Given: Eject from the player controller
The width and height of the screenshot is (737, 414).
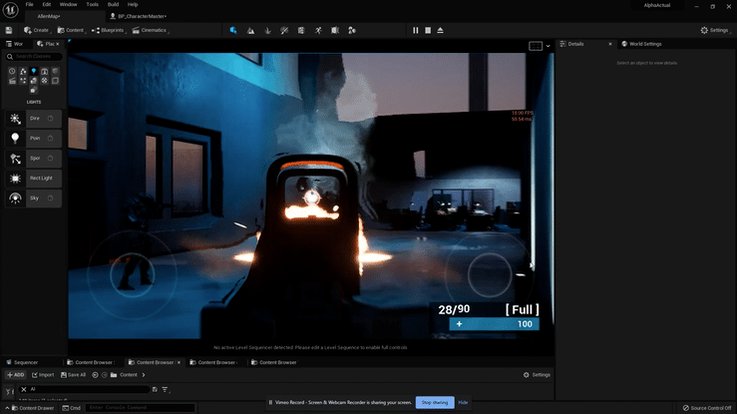Looking at the screenshot, I should (440, 30).
